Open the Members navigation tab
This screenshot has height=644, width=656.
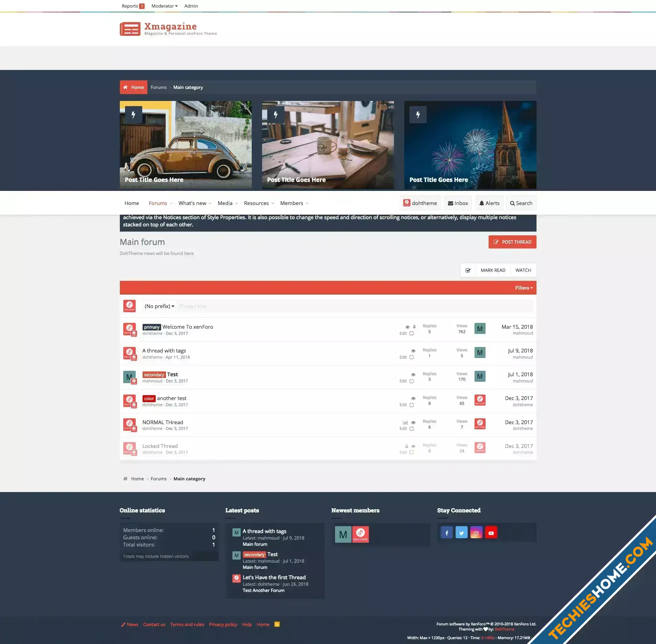pos(291,203)
